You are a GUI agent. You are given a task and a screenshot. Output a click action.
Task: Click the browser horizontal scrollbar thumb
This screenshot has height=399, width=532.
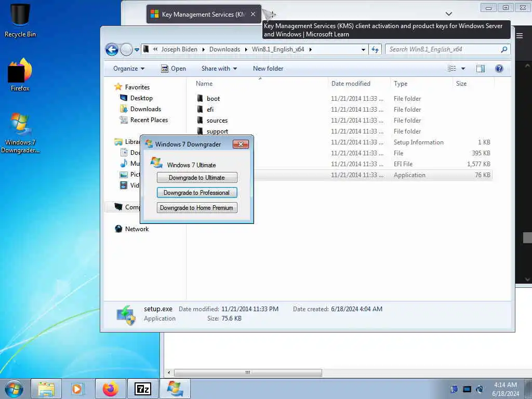coord(248,373)
